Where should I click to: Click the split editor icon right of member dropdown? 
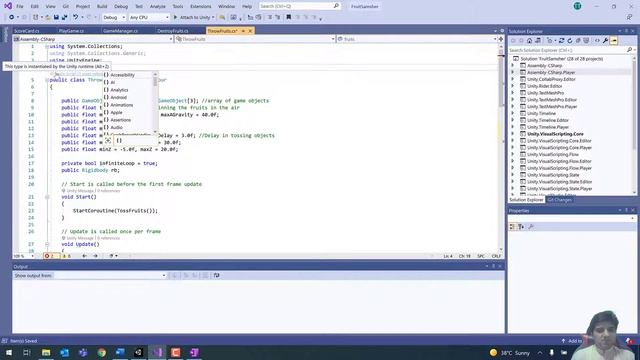coord(501,39)
